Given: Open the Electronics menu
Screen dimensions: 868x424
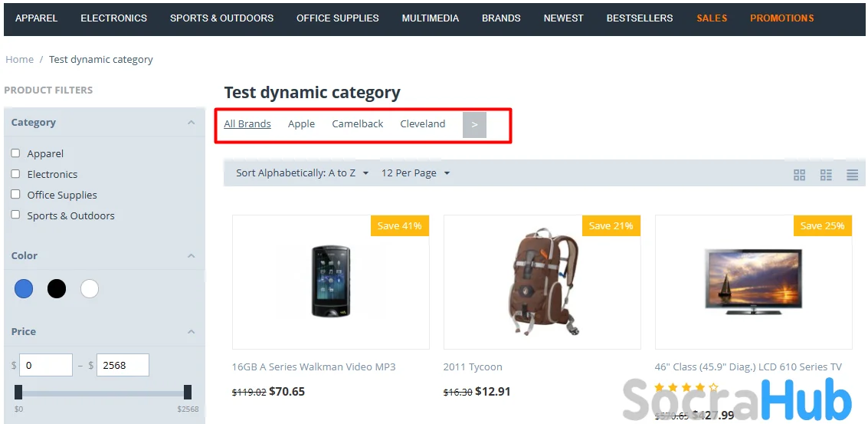Looking at the screenshot, I should 113,18.
